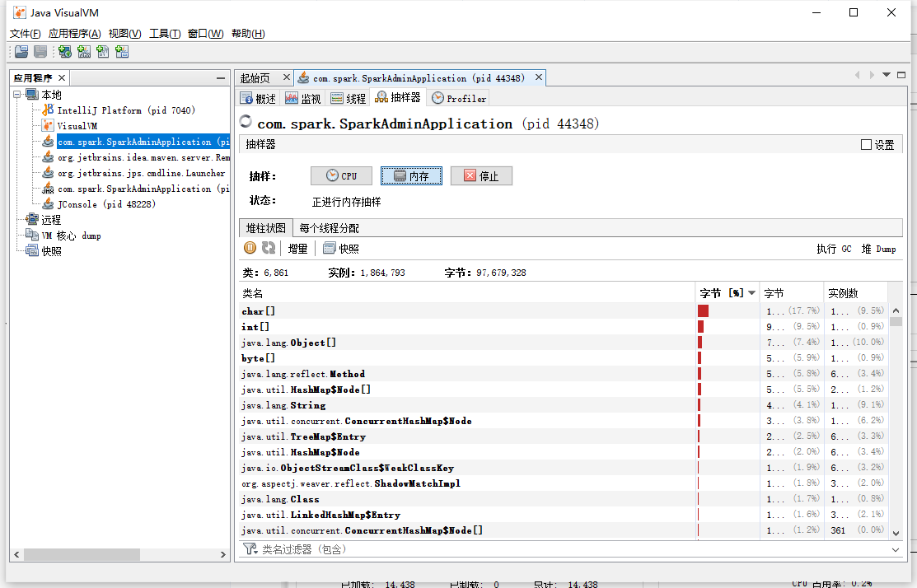Click the VM 核心 dump icon

click(x=32, y=236)
